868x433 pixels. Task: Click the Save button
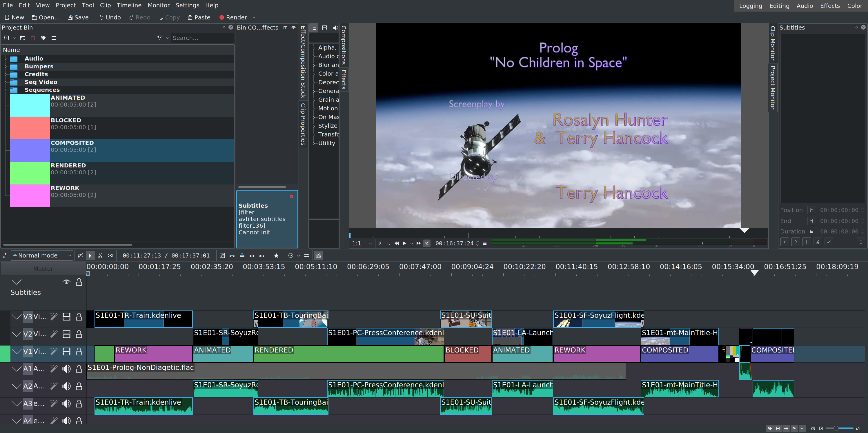(x=78, y=17)
